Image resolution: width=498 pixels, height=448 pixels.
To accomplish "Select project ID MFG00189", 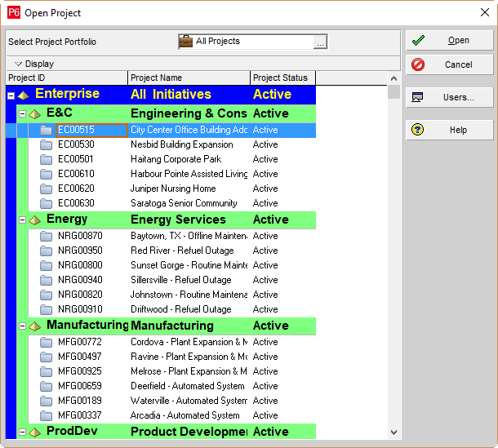I will coord(80,401).
